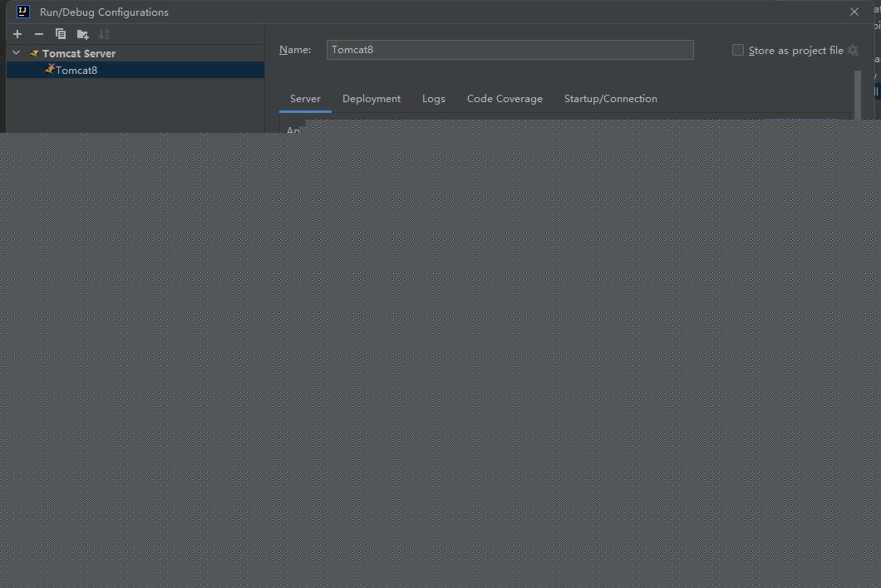The height and width of the screenshot is (588, 881).
Task: Create a new folder for configurations
Action: [82, 34]
